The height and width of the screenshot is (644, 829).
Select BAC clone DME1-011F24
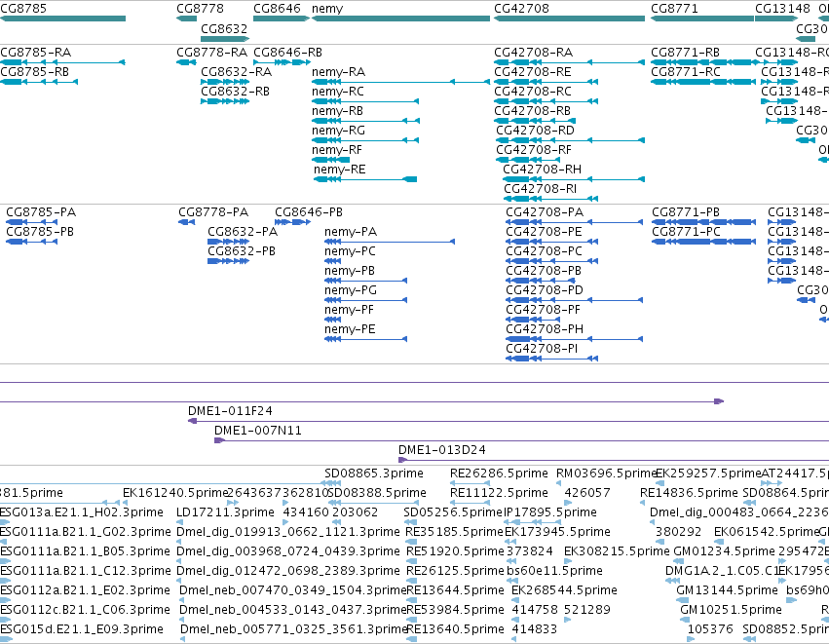[509, 421]
